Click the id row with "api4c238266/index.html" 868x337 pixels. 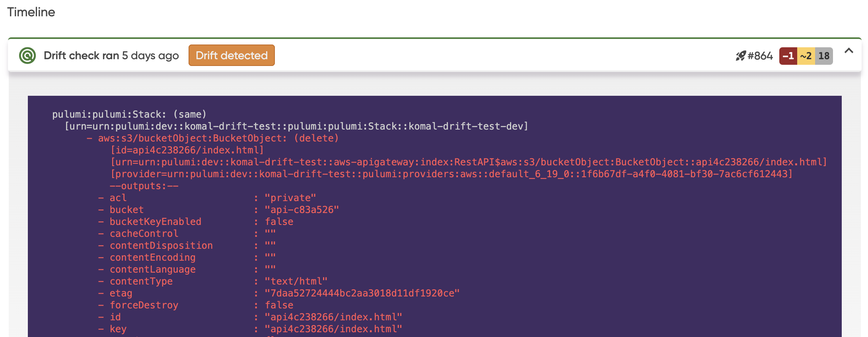point(250,317)
